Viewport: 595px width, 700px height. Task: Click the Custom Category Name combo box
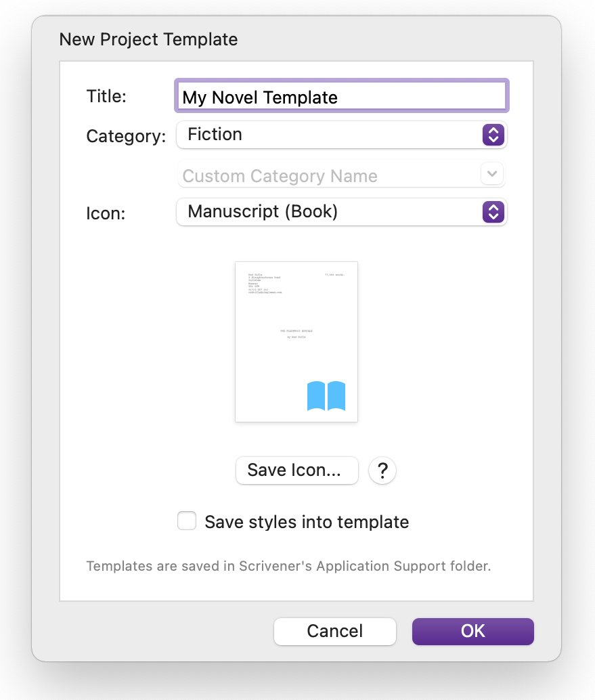point(328,176)
